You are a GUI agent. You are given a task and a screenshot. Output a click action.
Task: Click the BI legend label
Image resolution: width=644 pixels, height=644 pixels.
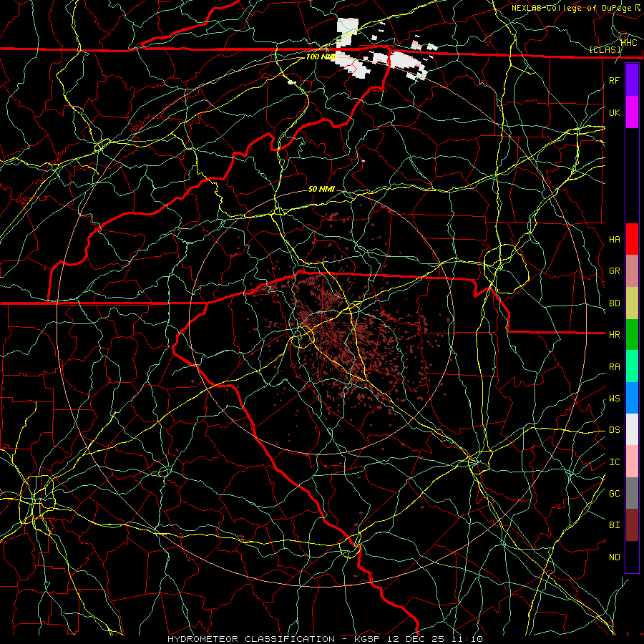coord(615,525)
